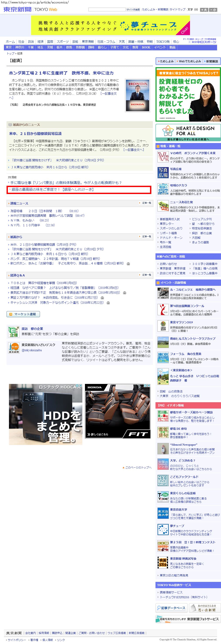The width and height of the screenshot is (221, 644).
Task: Decrease font size with the 小 button
Action: (213, 10)
